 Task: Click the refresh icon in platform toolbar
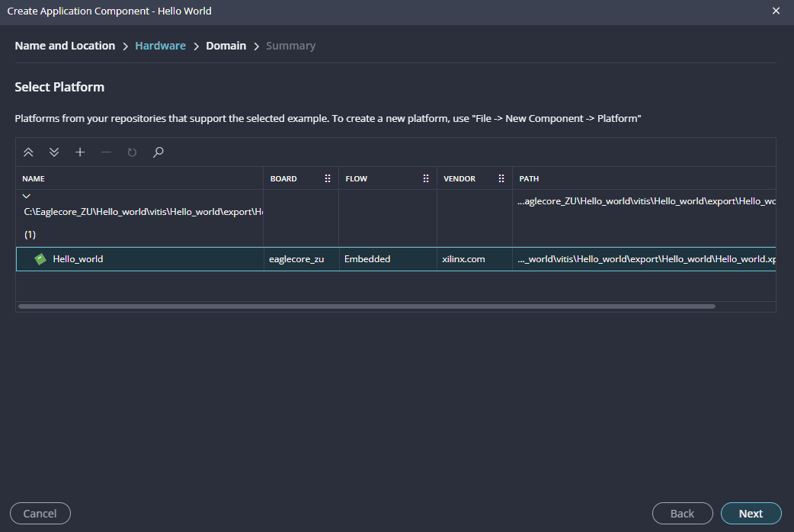coord(132,152)
